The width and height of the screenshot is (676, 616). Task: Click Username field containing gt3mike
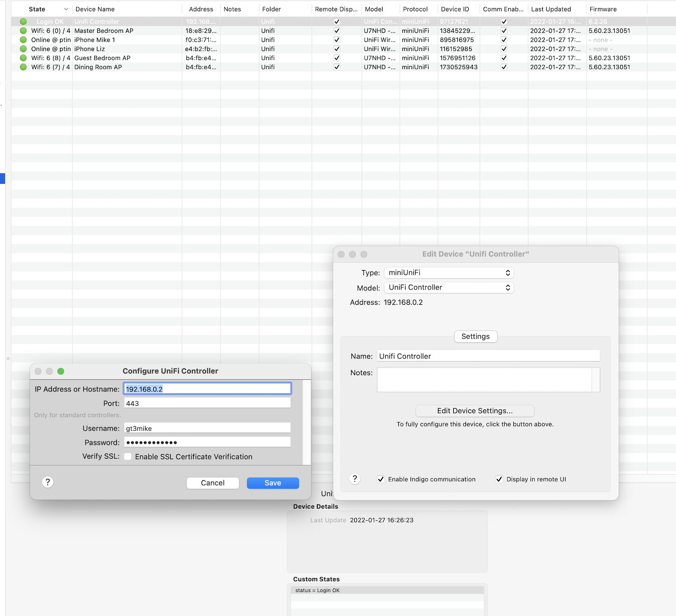coord(207,428)
